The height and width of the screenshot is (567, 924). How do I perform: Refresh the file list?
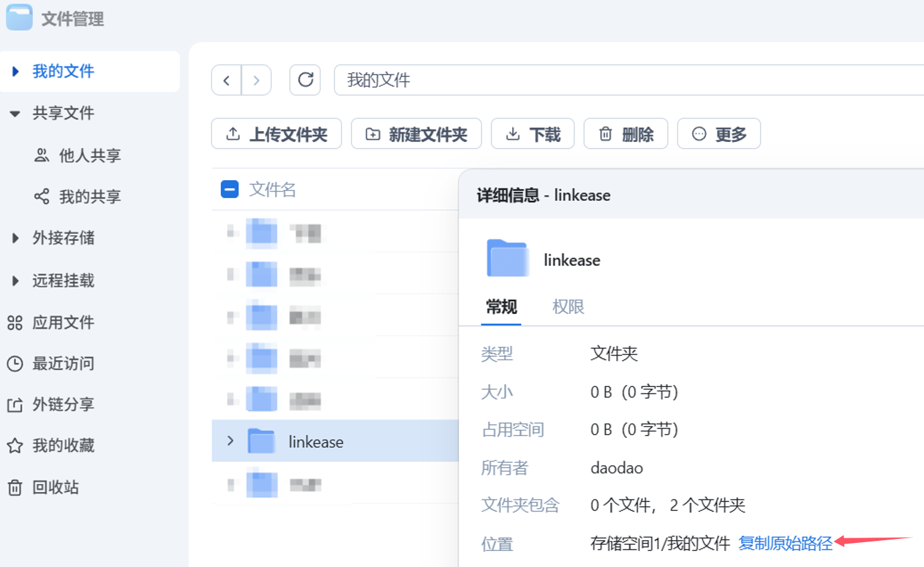(305, 80)
